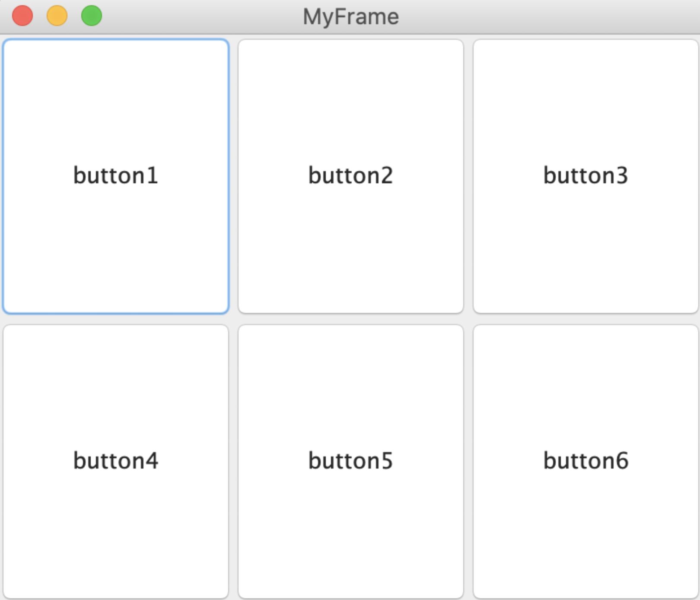
Task: Click the 'button2' text label
Action: point(350,176)
